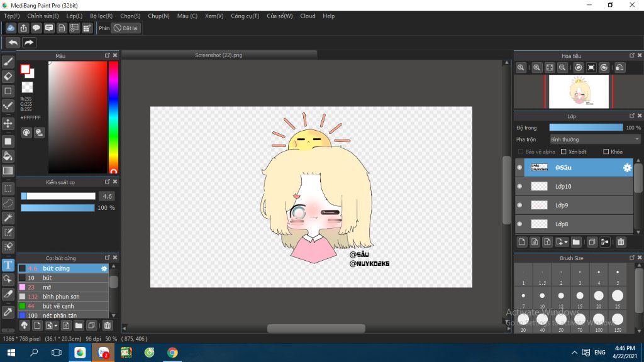644x362 pixels.
Task: Hide the Lớp8 layer
Action: (519, 224)
